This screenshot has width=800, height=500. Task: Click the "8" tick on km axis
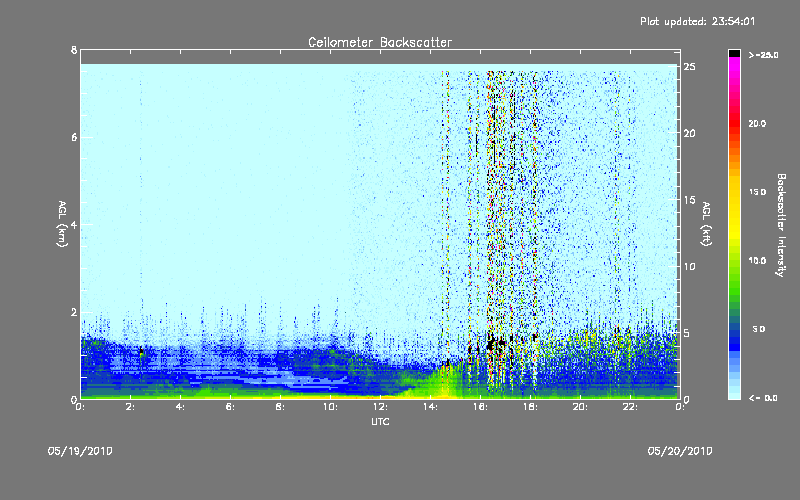point(74,50)
